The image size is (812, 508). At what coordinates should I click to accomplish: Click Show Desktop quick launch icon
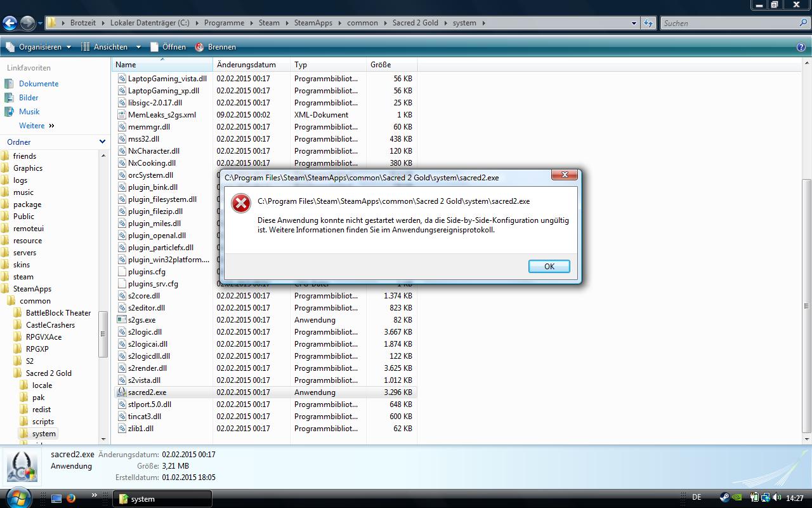coord(56,498)
